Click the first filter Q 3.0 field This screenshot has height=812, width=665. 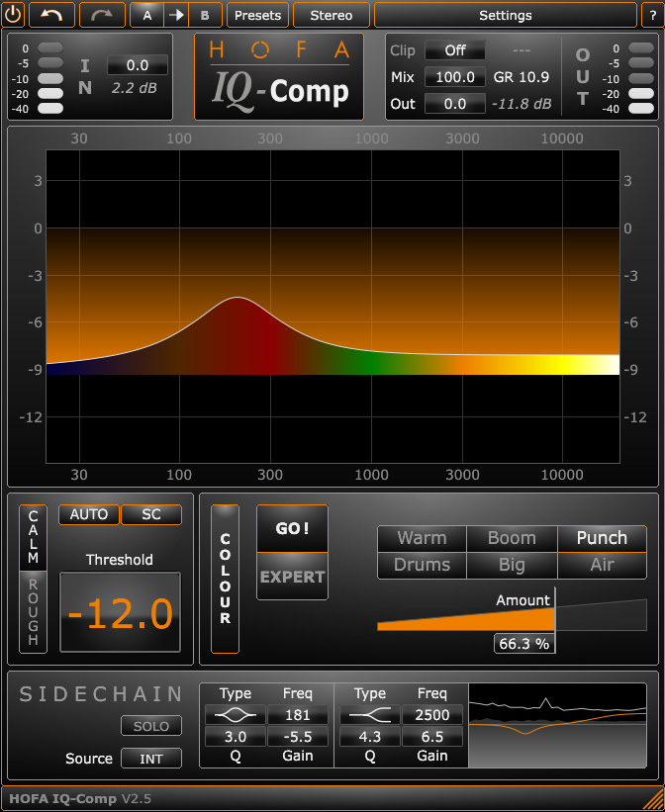coord(236,737)
